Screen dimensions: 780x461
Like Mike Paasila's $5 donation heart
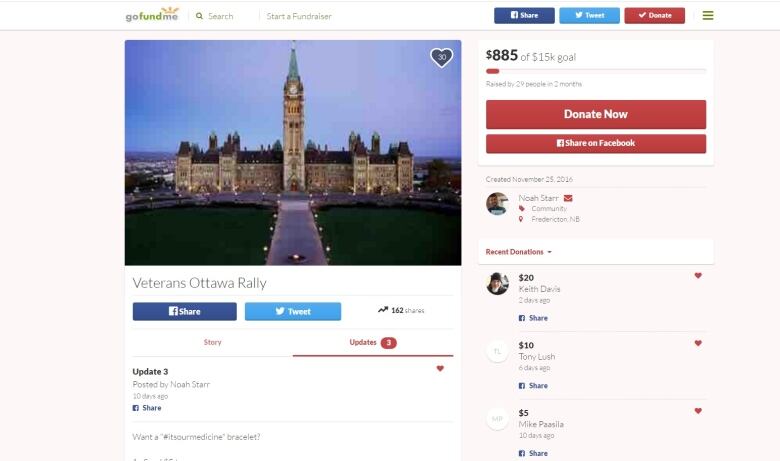(x=698, y=411)
